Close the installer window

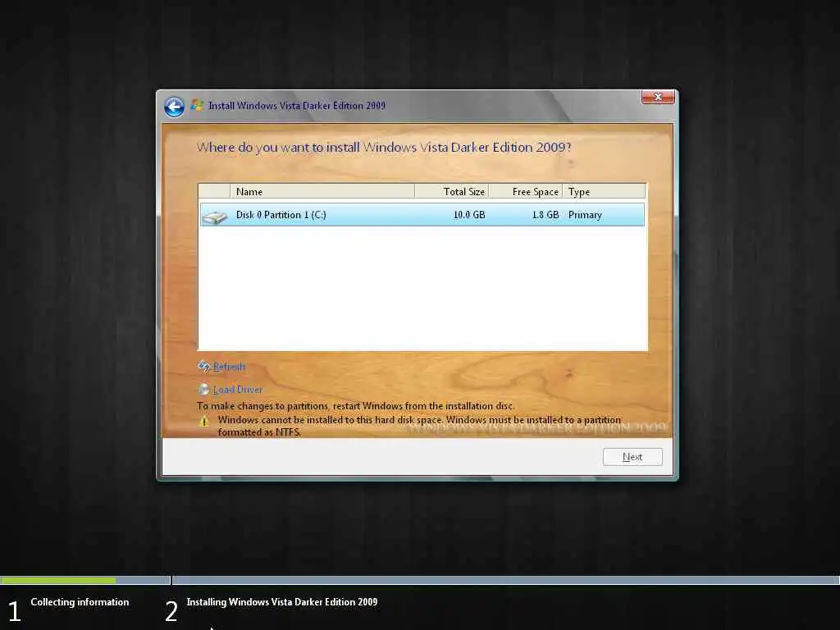coord(658,97)
